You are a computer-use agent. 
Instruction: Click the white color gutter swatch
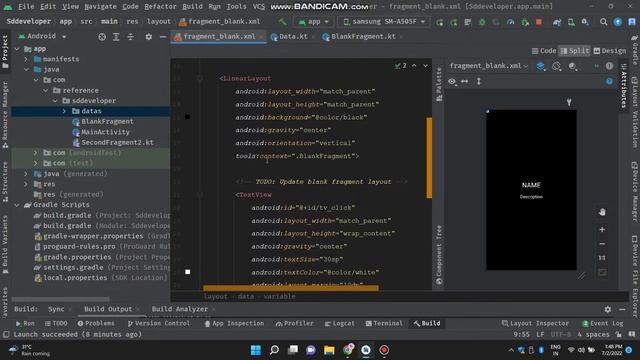[187, 272]
